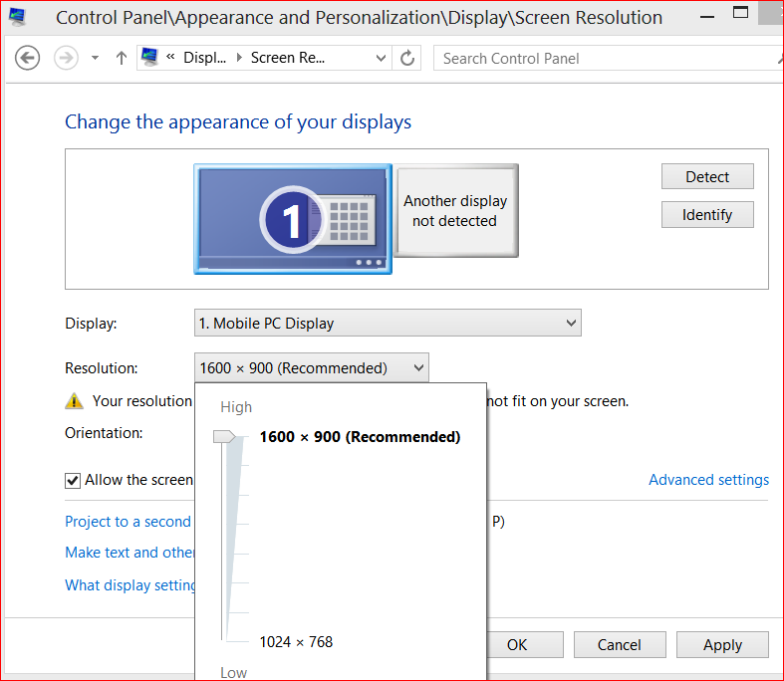Image resolution: width=784 pixels, height=681 pixels.
Task: Click the Identify button
Action: point(707,214)
